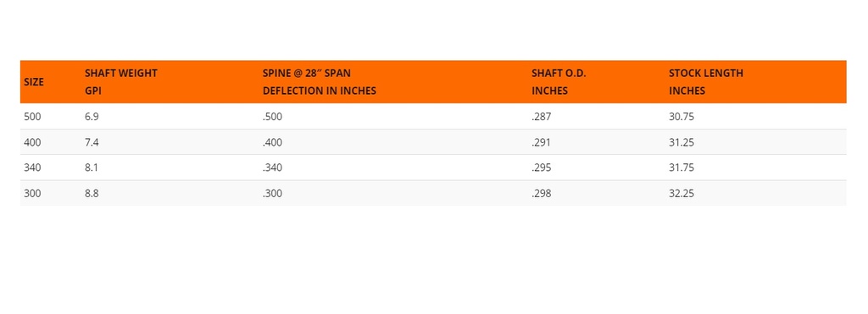Select size 300 cell
Screen dimensions: 868x314
tap(33, 194)
